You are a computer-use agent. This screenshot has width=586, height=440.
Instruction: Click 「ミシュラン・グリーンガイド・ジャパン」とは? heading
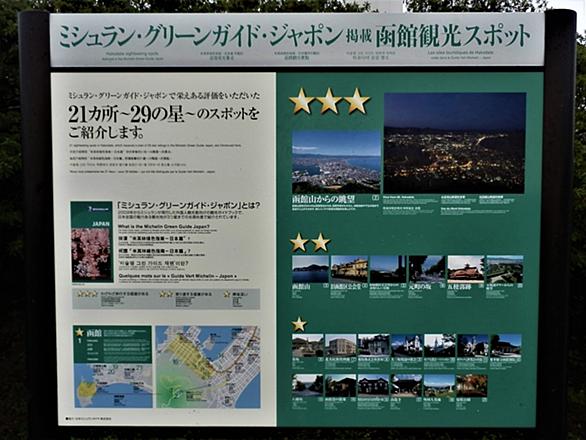coord(189,205)
